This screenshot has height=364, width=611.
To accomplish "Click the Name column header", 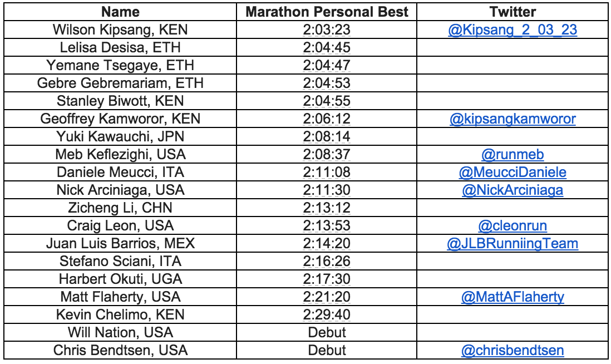I will (x=121, y=12).
